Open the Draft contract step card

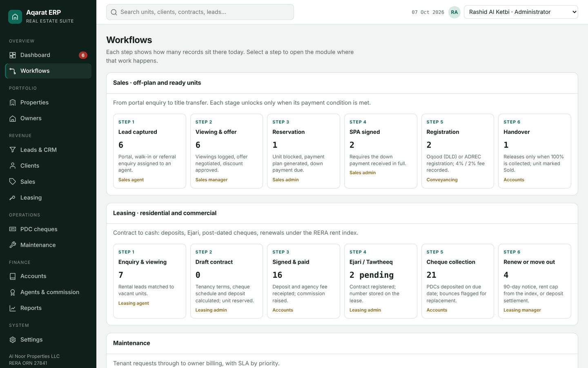tap(227, 281)
